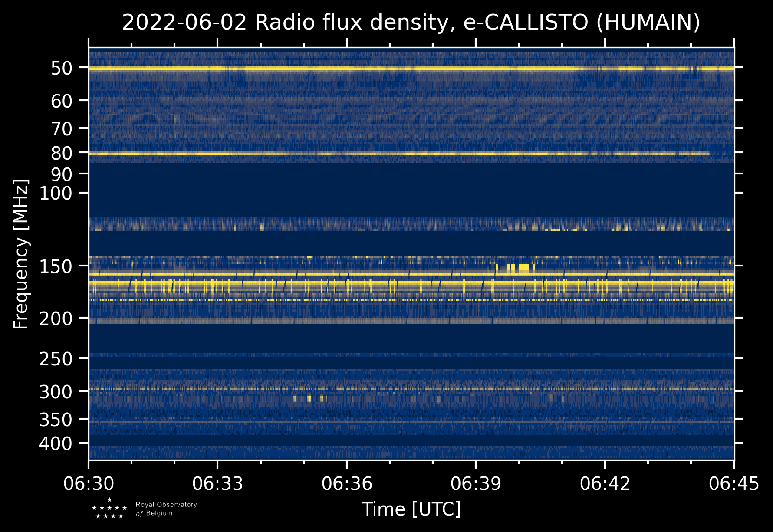Click the 06:33 time tick label
773x532 pixels.
(x=218, y=483)
